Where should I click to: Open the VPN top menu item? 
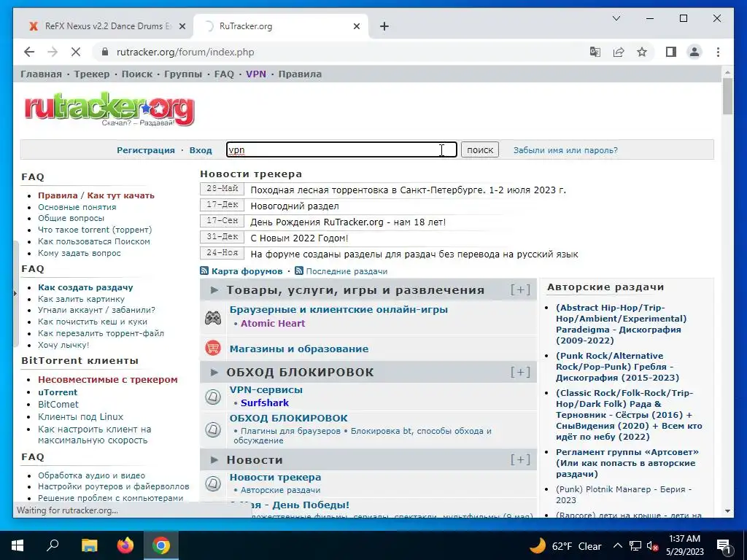[256, 74]
